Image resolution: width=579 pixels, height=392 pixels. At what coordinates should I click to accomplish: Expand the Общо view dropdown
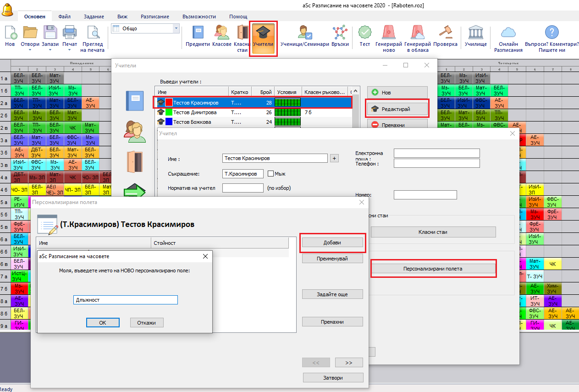[x=176, y=28]
